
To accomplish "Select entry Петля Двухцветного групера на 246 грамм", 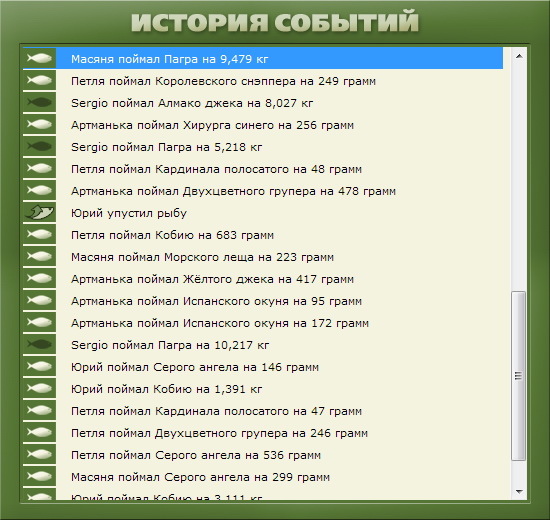I will (x=263, y=432).
